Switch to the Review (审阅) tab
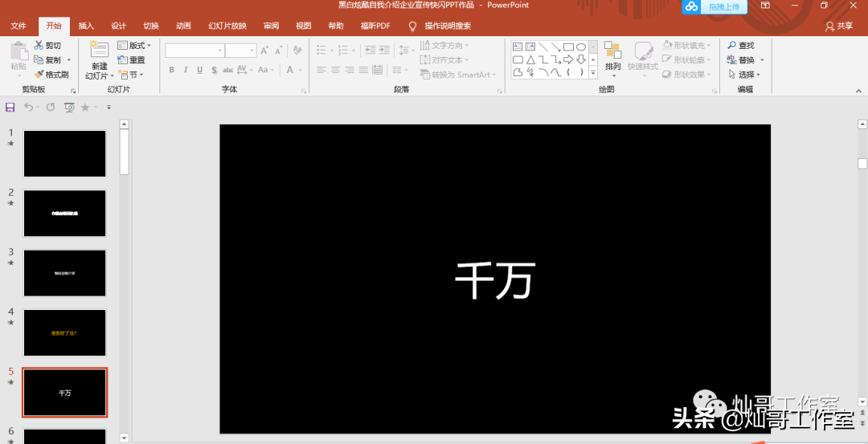 click(272, 26)
